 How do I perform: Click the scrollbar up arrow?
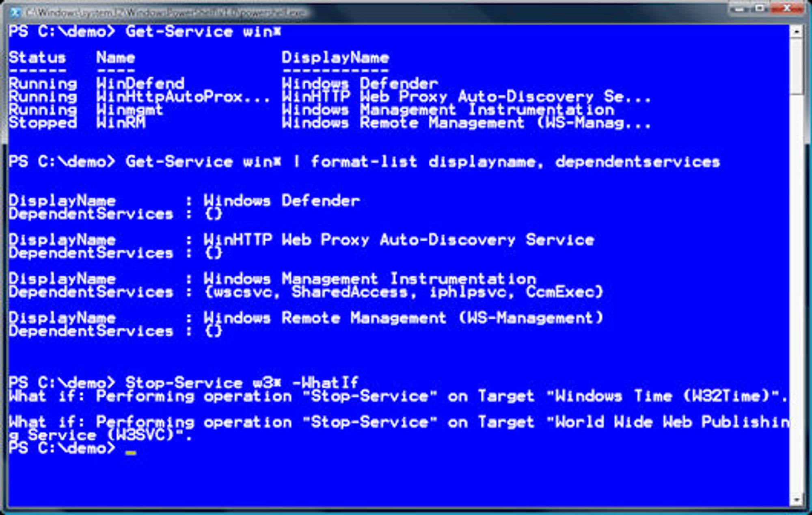tap(796, 32)
